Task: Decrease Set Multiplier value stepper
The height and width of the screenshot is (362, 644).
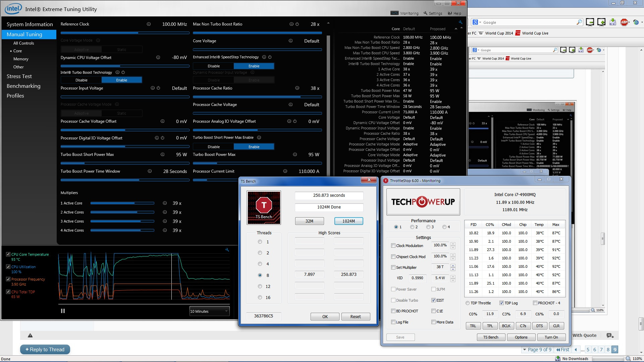Action: [453, 269]
